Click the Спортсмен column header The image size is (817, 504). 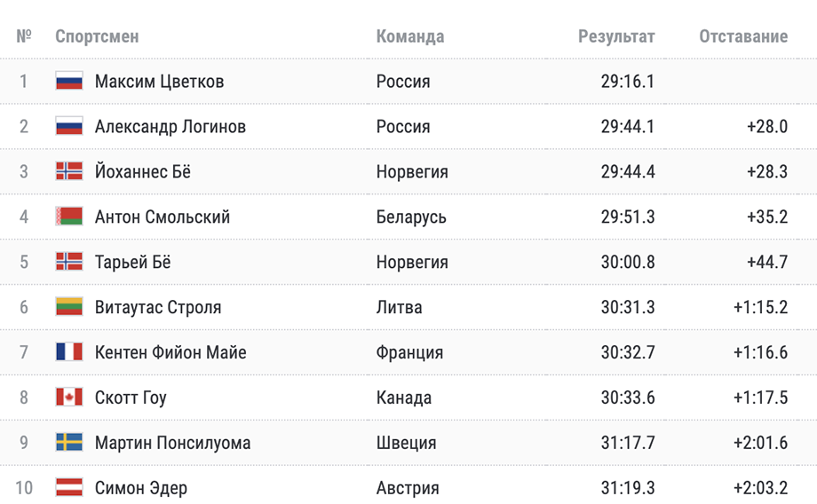coord(97,36)
